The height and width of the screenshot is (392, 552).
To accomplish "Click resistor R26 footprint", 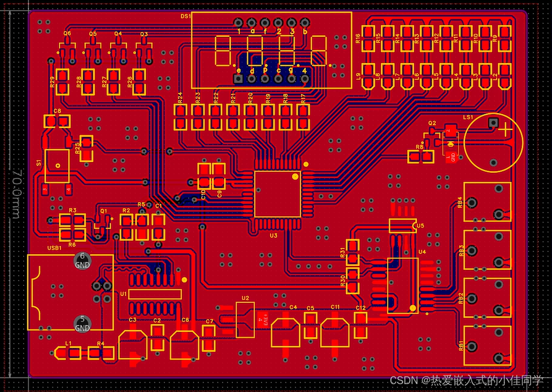I will point(139,82).
